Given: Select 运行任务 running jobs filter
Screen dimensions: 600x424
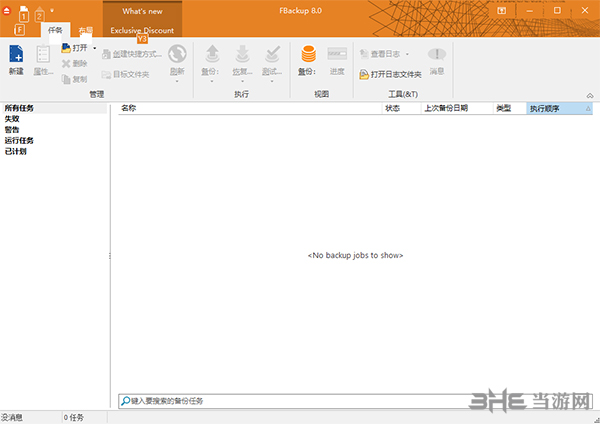Looking at the screenshot, I should pyautogui.click(x=19, y=140).
